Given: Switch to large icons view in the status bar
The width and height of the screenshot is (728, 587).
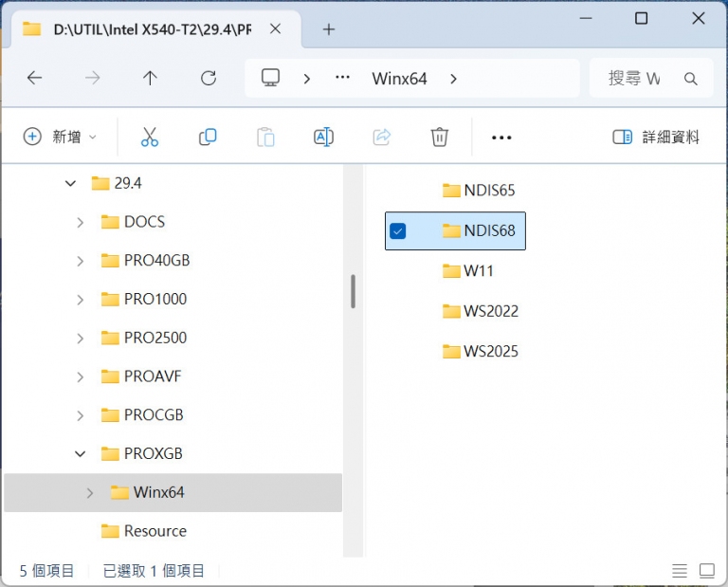Looking at the screenshot, I should [707, 571].
